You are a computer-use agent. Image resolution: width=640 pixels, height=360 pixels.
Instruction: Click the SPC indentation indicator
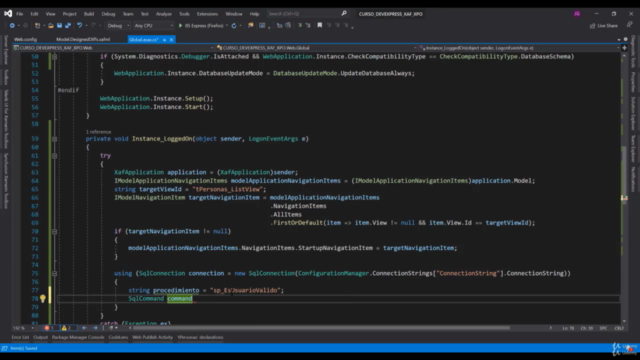click(603, 328)
